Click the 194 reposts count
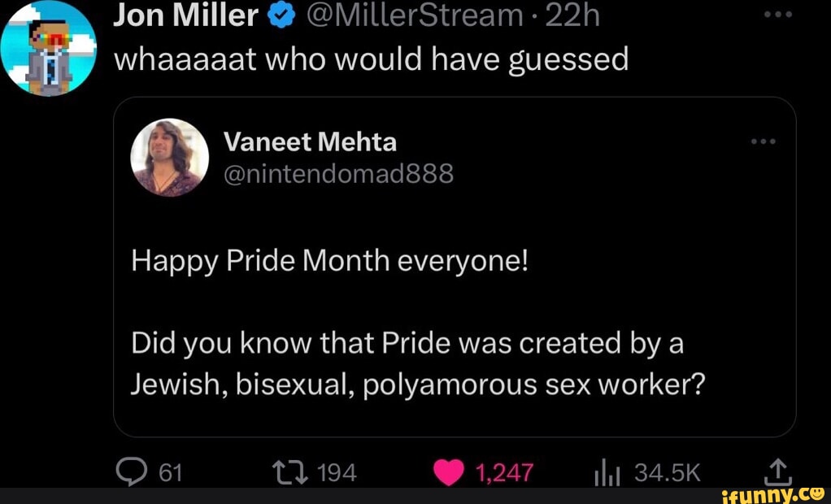 click(337, 471)
